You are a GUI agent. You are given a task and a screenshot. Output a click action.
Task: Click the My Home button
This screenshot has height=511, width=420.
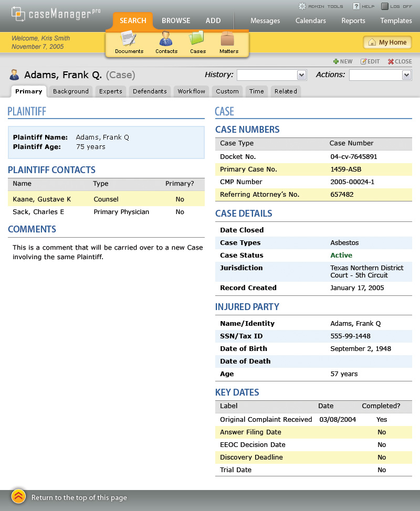(x=387, y=42)
